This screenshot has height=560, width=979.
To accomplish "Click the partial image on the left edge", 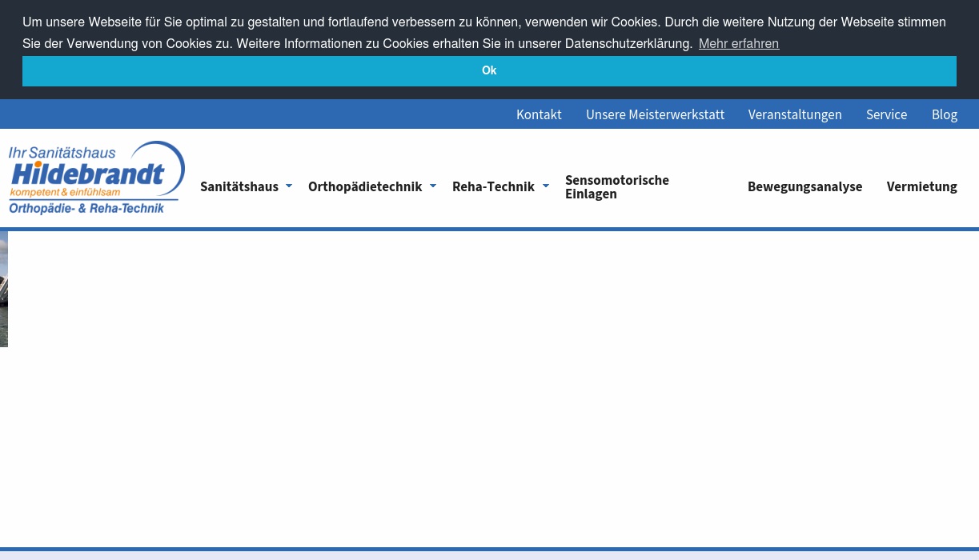I will click(x=3, y=288).
